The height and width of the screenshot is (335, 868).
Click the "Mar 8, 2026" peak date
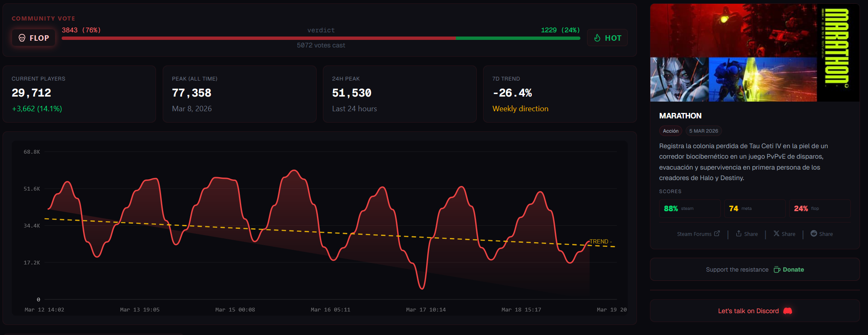click(x=192, y=109)
